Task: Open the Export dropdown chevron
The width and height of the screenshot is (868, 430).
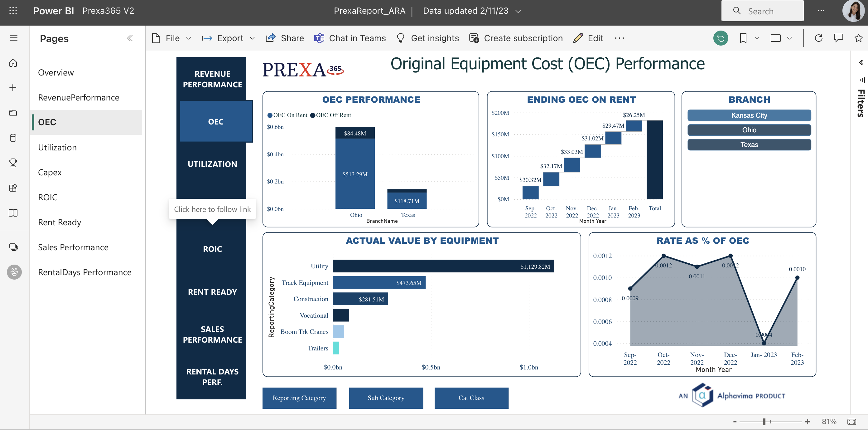Action: (252, 38)
